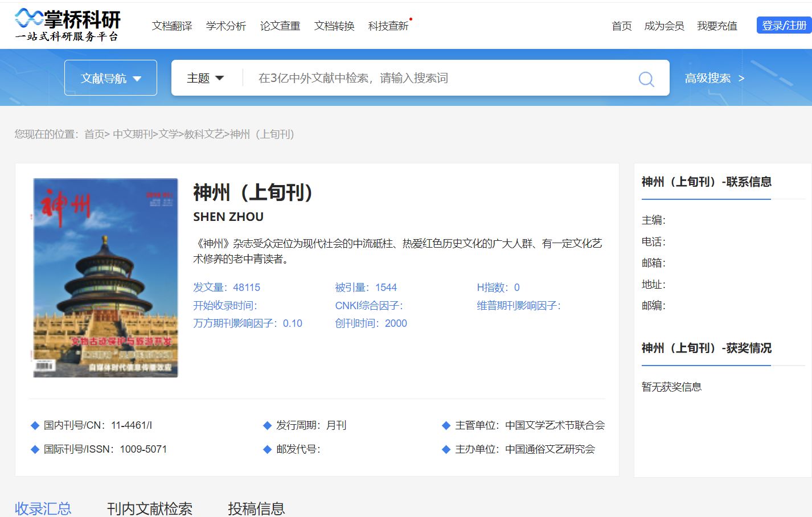Open the 文献导航 dropdown

point(110,78)
